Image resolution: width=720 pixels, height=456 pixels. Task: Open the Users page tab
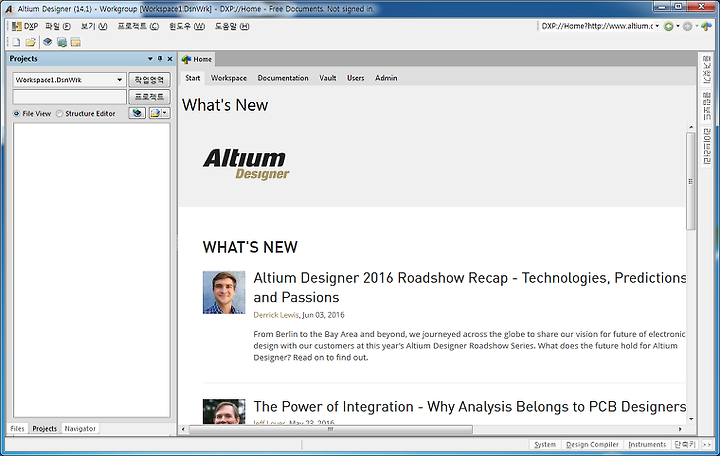(355, 78)
